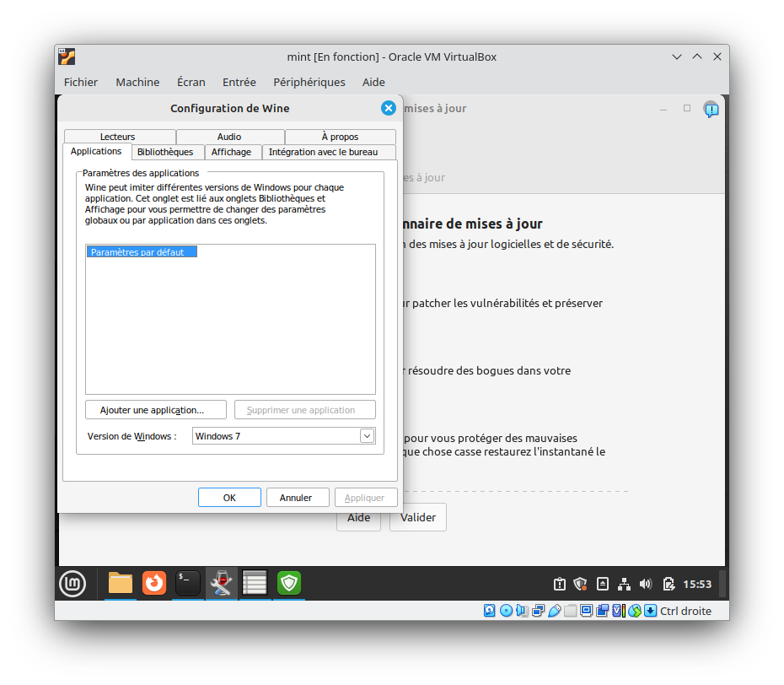Click the volume icon in the system tray
The height and width of the screenshot is (685, 784).
[x=646, y=583]
